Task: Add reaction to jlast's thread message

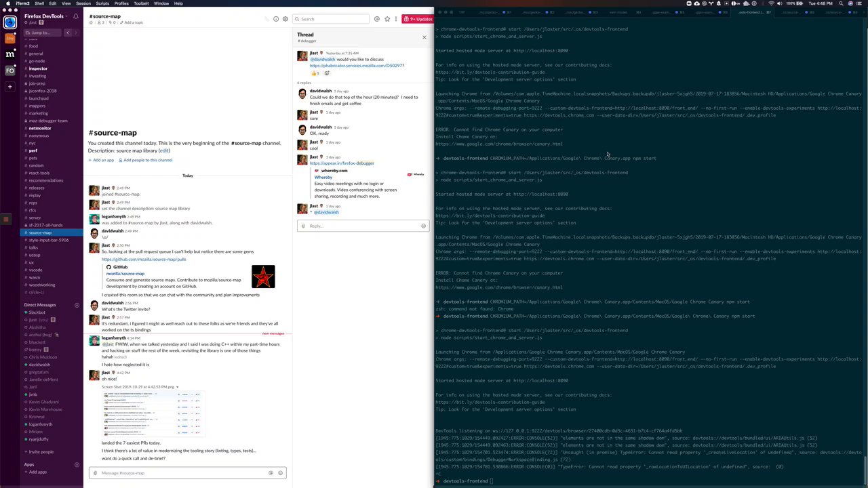Action: pos(326,73)
